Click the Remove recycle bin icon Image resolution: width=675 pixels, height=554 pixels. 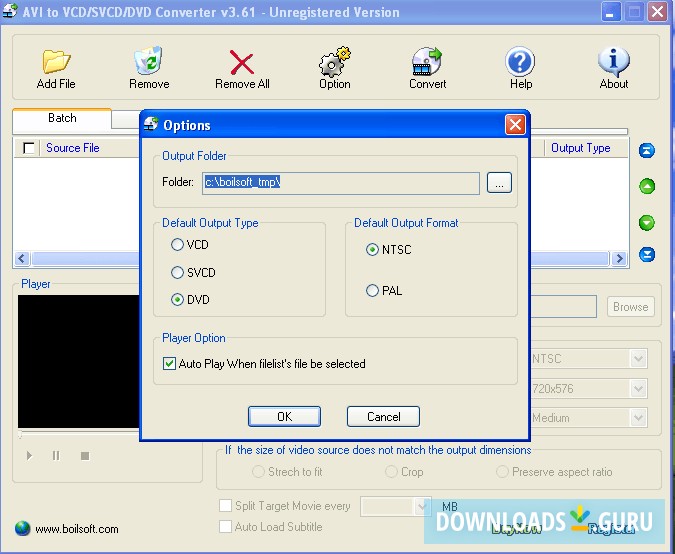(x=149, y=60)
